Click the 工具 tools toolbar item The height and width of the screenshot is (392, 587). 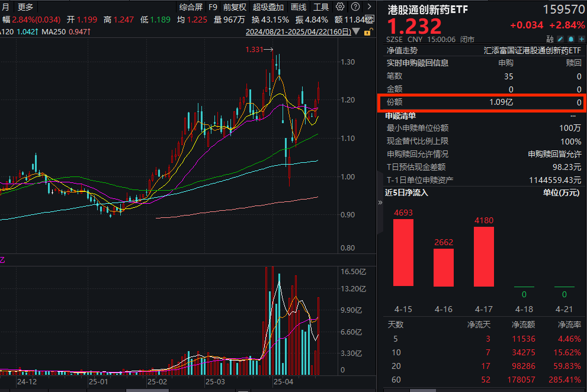tap(322, 7)
